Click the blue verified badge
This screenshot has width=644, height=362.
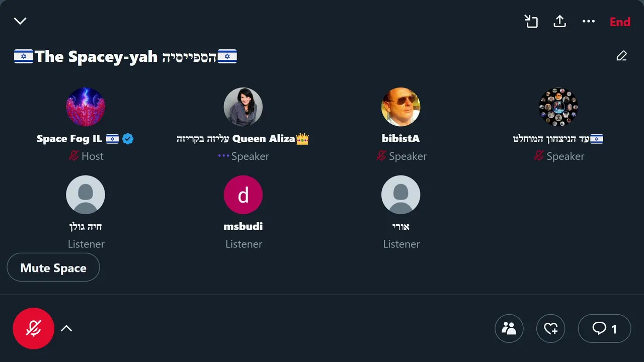click(128, 139)
